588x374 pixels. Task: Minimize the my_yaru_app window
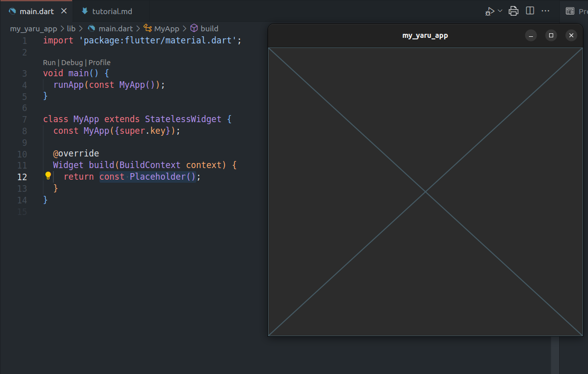pos(531,35)
